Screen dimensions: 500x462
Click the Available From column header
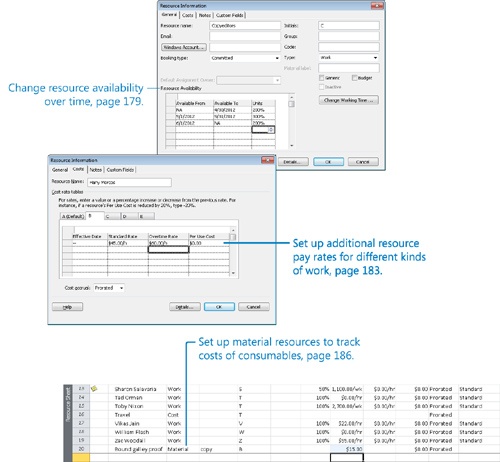(x=194, y=103)
